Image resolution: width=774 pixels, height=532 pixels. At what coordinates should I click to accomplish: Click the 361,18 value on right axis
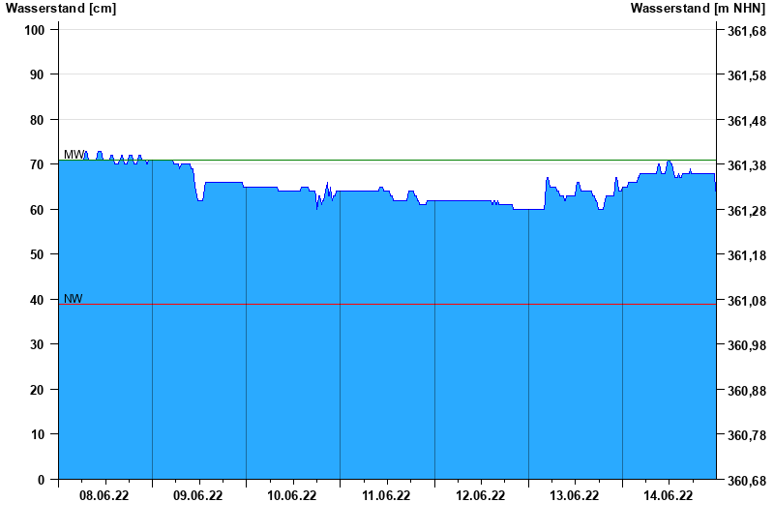[747, 255]
